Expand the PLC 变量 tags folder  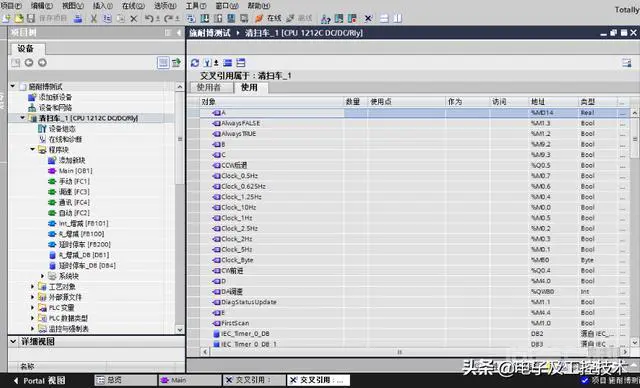pyautogui.click(x=33, y=308)
